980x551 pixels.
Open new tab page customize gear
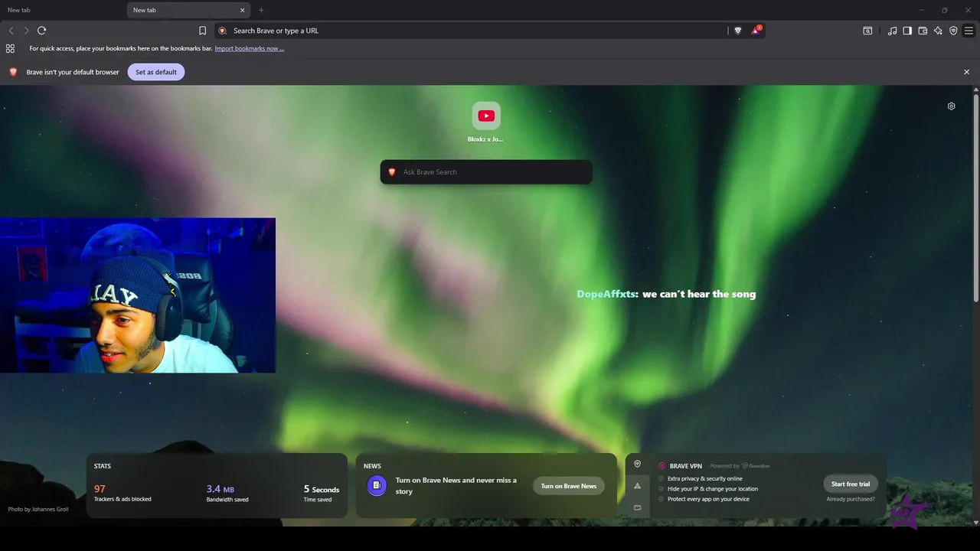point(951,106)
